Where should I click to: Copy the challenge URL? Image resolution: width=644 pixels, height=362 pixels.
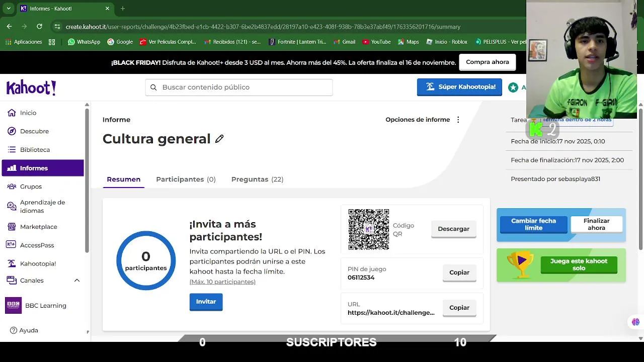point(459,308)
